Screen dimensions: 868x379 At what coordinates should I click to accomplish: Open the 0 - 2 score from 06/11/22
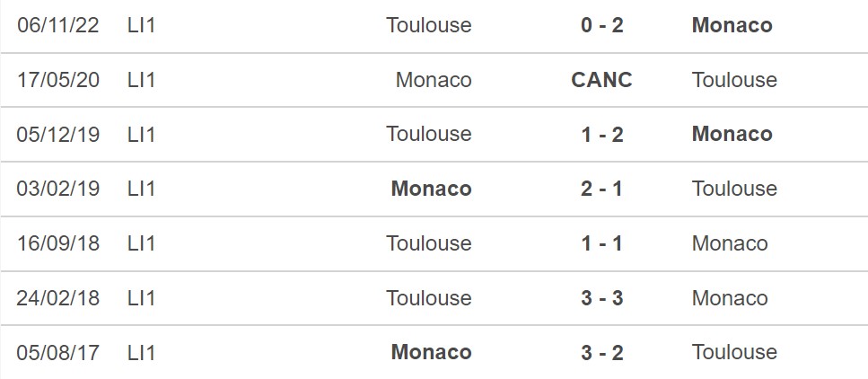601,25
